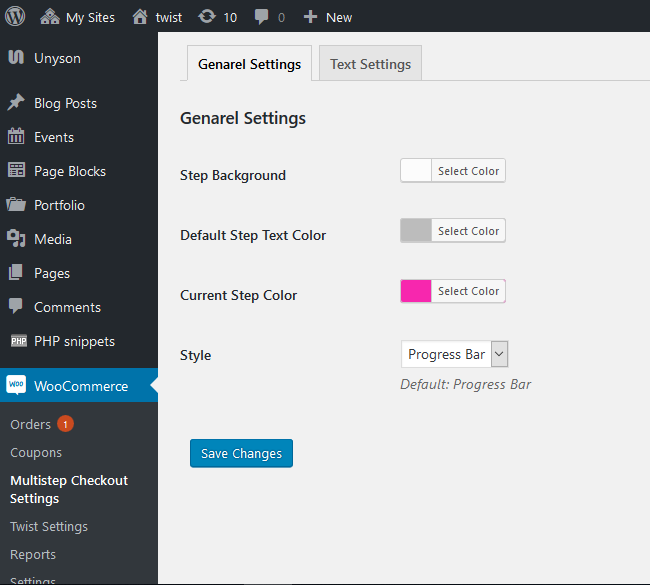Open the Portfolio folder menu
650x585 pixels.
[x=16, y=205]
